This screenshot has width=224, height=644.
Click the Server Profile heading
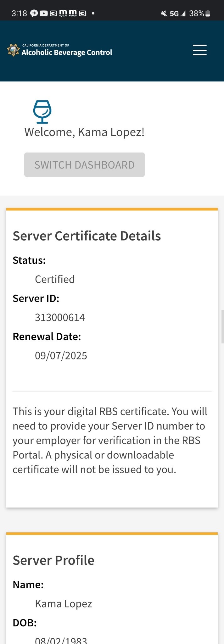53,560
